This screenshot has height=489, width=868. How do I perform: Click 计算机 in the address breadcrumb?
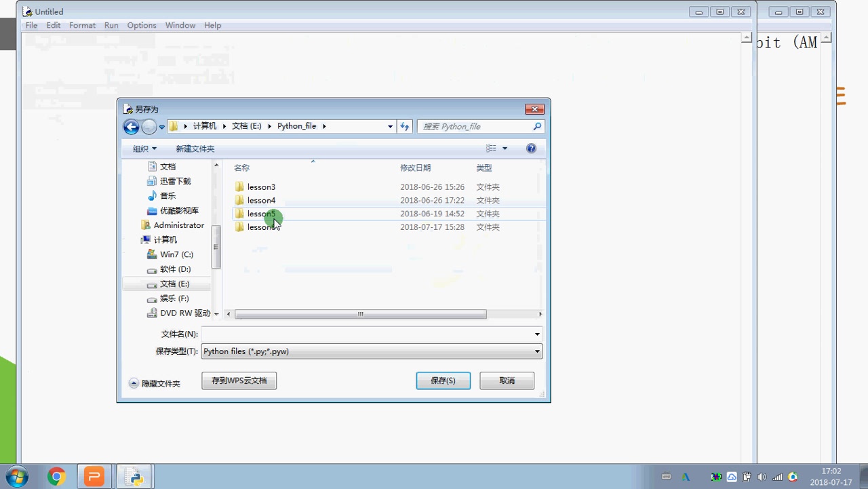click(204, 126)
